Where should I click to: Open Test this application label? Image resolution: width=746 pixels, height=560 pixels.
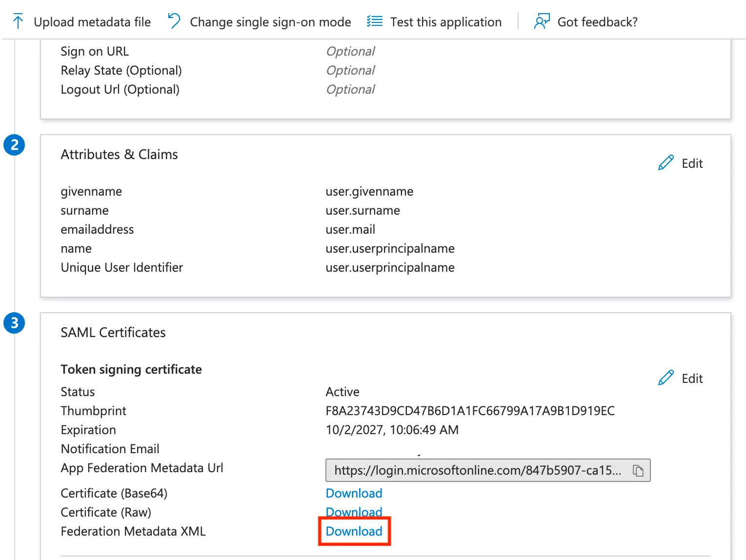[x=445, y=22]
